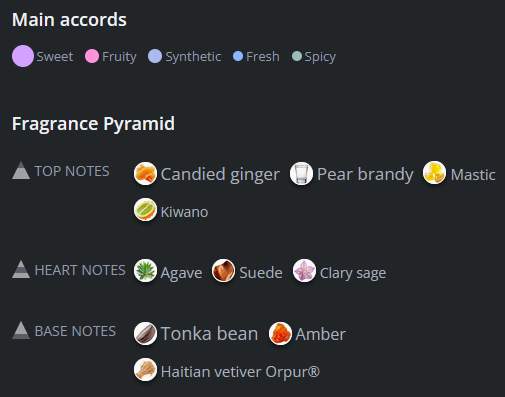Click the Base Notes pyramid icon

click(21, 330)
